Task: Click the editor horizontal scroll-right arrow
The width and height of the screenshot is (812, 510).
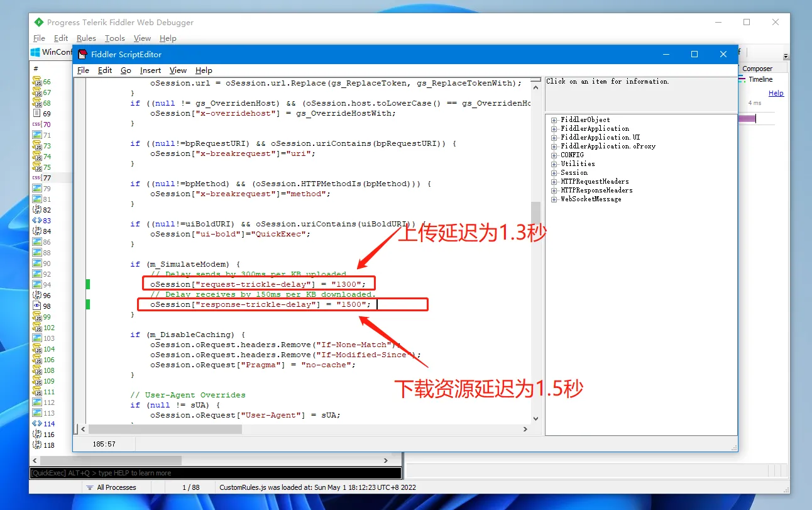Action: coord(526,429)
